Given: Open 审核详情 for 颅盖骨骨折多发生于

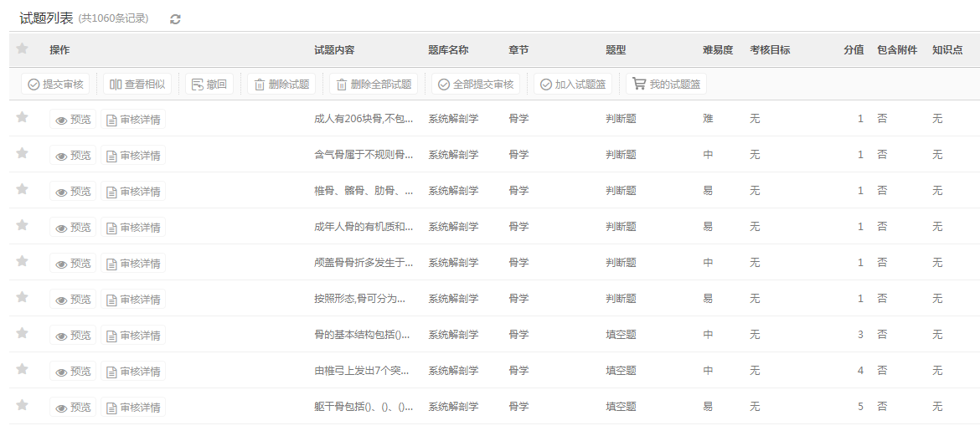Looking at the screenshot, I should (133, 264).
